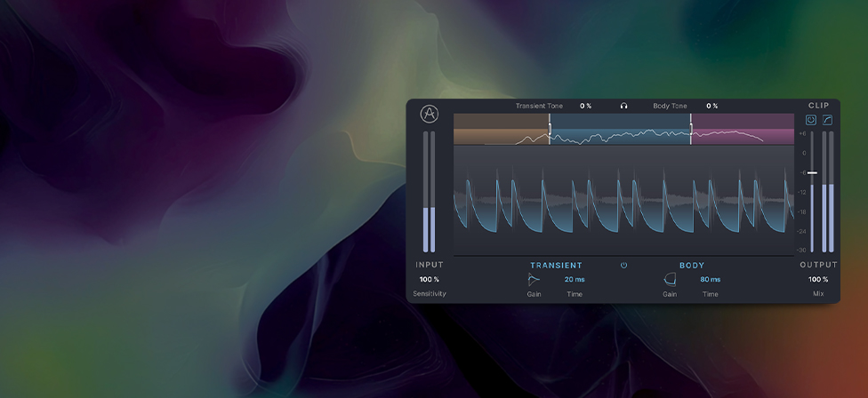Toggle the clip power button
Image resolution: width=868 pixels, height=398 pixels.
[811, 120]
